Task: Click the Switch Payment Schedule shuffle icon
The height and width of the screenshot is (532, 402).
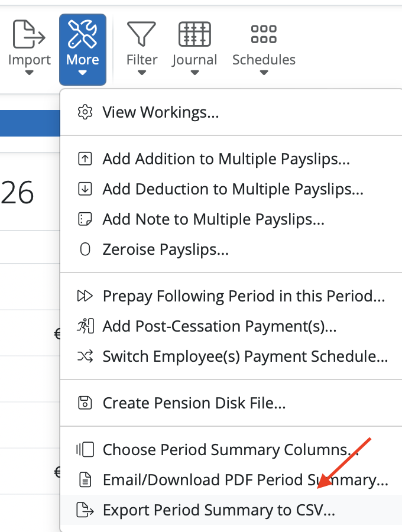Action: click(85, 357)
